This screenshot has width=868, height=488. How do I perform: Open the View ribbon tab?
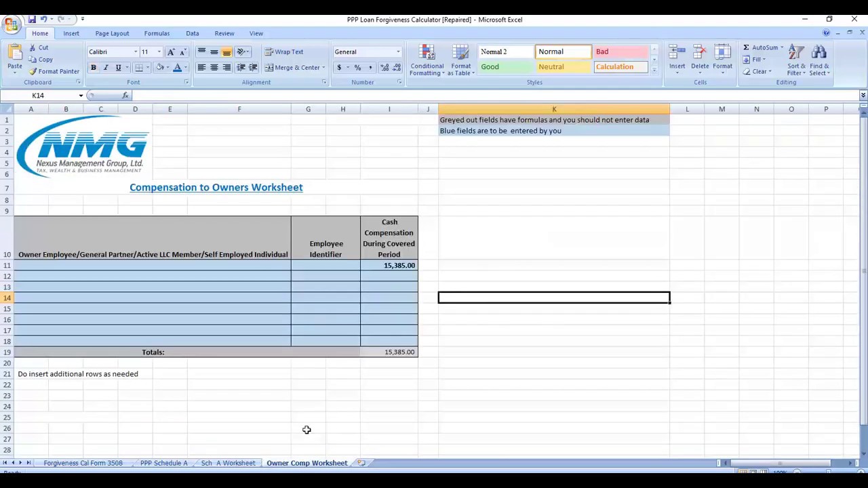[x=256, y=33]
